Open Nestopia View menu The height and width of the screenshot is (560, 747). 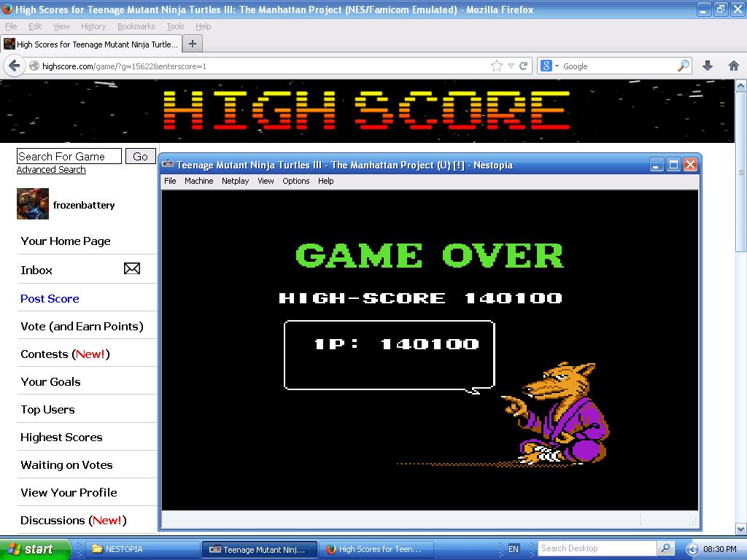tap(266, 181)
